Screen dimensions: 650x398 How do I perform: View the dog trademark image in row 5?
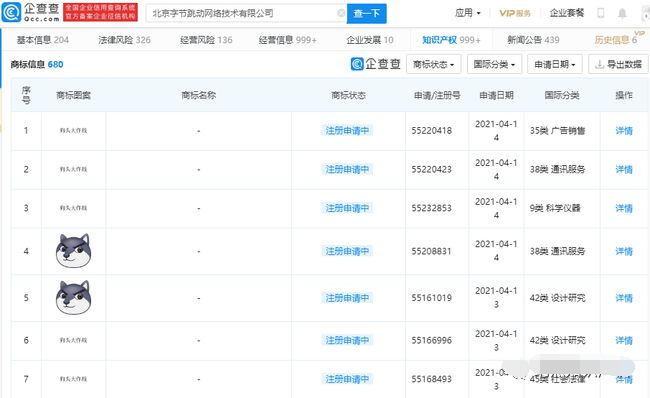(73, 297)
